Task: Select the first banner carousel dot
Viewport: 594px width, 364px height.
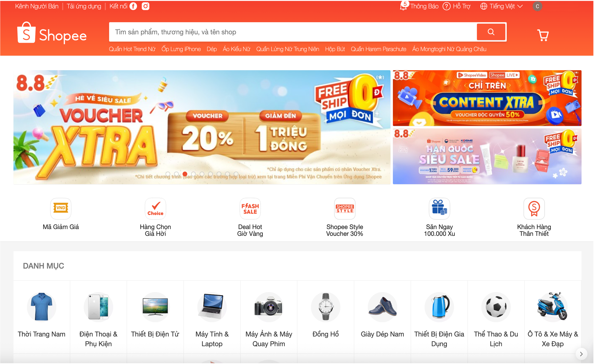Action: coord(168,174)
